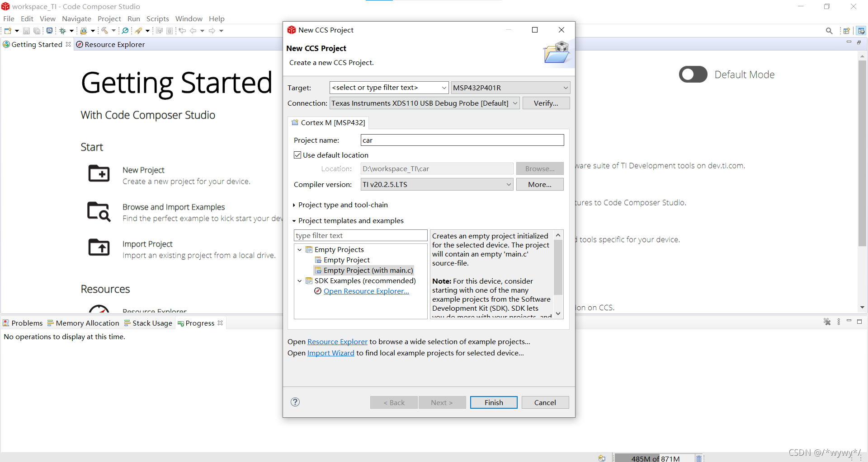Focus the templates type filter text field
The height and width of the screenshot is (462, 868).
click(360, 235)
